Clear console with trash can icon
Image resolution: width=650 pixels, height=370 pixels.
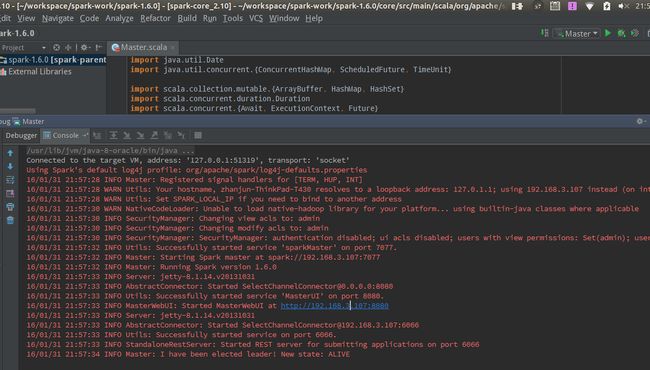[x=10, y=220]
